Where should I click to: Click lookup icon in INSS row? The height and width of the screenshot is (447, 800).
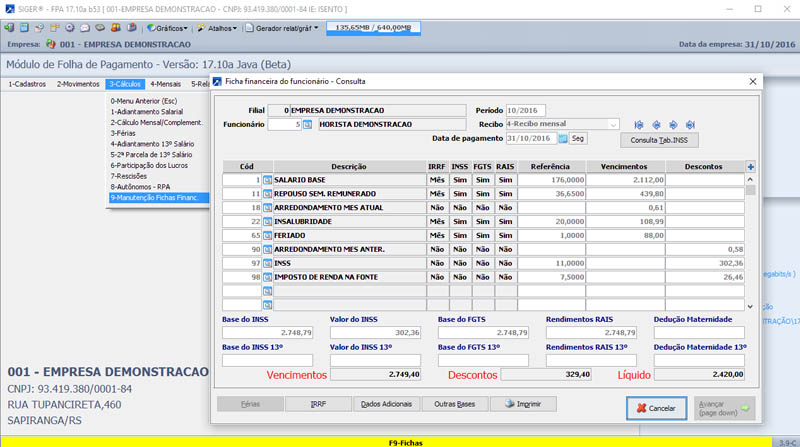267,263
